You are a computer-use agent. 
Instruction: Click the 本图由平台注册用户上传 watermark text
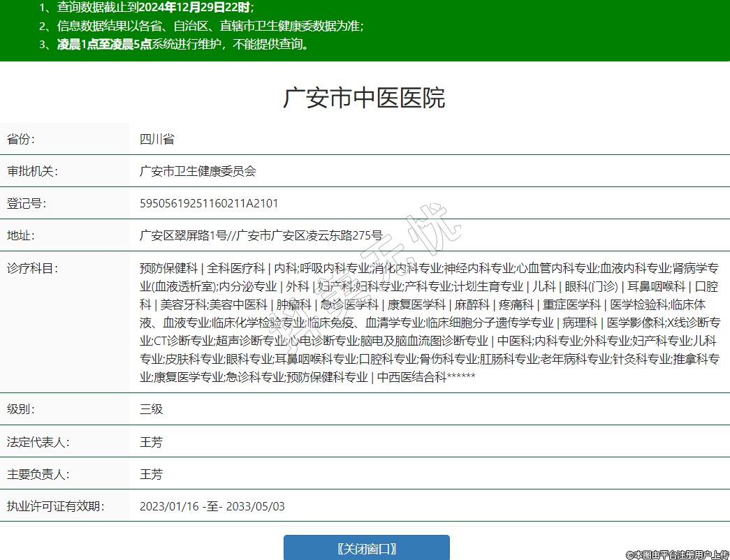(x=677, y=554)
